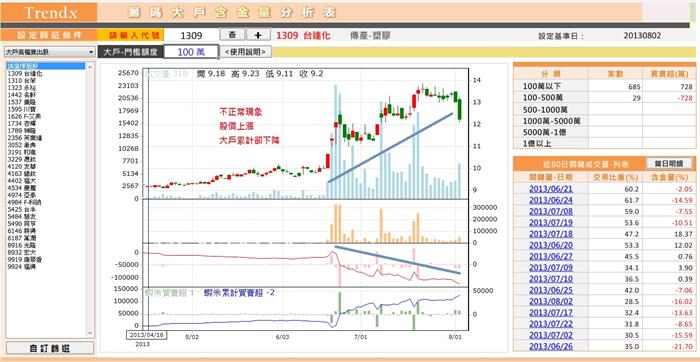Select stock 1442 in the list

tap(22, 95)
